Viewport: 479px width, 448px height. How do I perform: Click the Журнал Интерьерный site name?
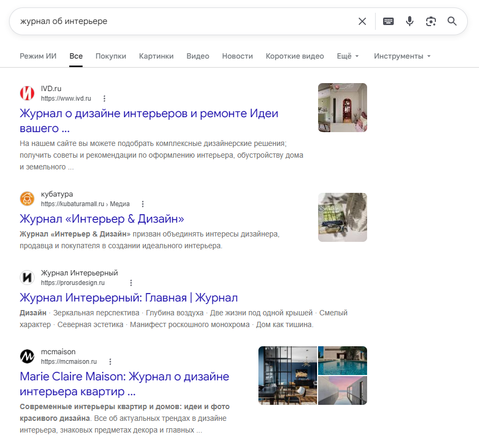tap(79, 273)
